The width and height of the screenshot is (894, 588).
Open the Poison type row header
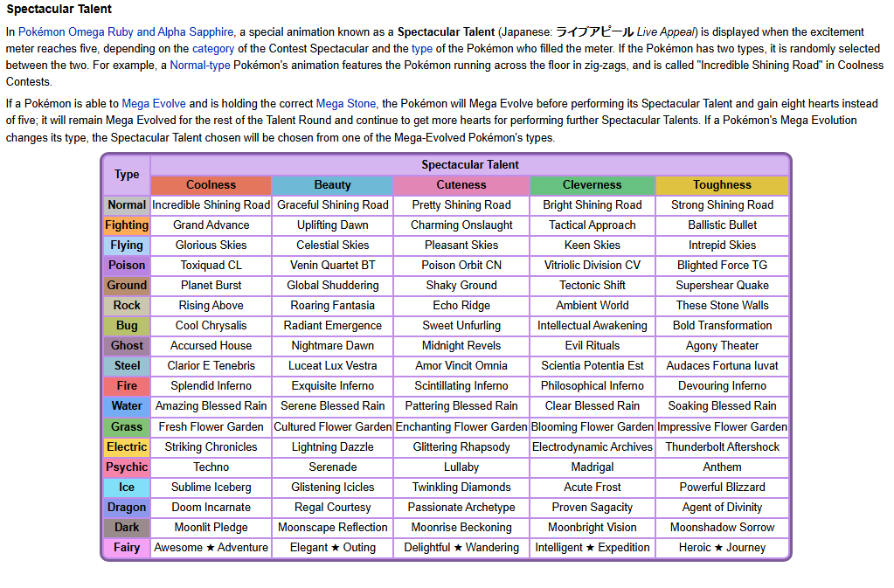tap(127, 265)
